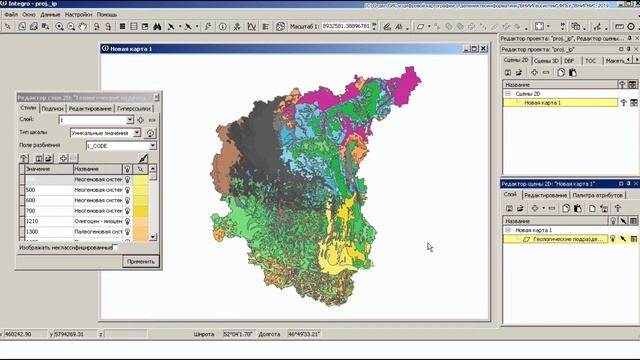The height and width of the screenshot is (360, 640).
Task: Click the ruler measurement tool icon
Action: click(x=619, y=27)
